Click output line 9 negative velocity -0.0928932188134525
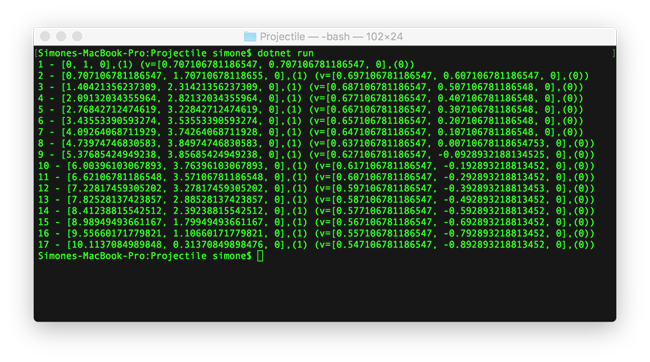The image size is (650, 362). pos(494,155)
